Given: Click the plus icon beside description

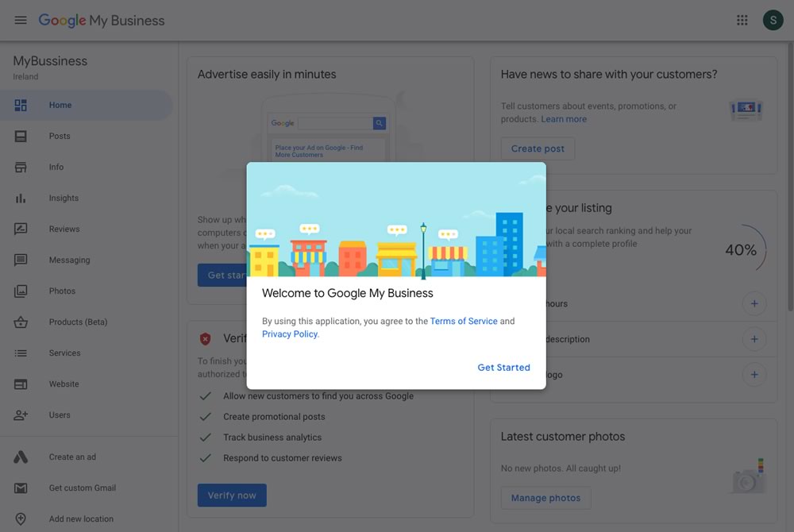Looking at the screenshot, I should tap(754, 339).
